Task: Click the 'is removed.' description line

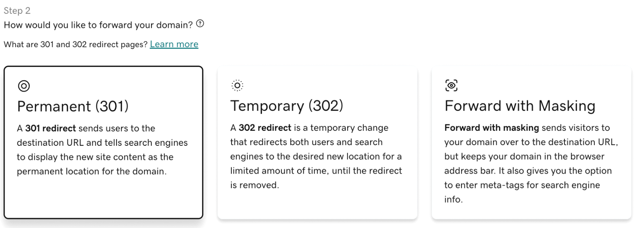Action: click(x=254, y=185)
